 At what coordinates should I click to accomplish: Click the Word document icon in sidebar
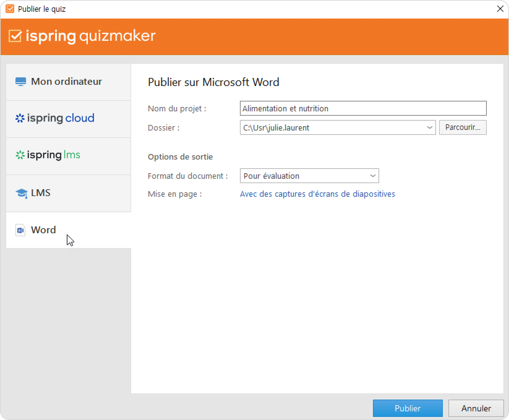coord(20,230)
